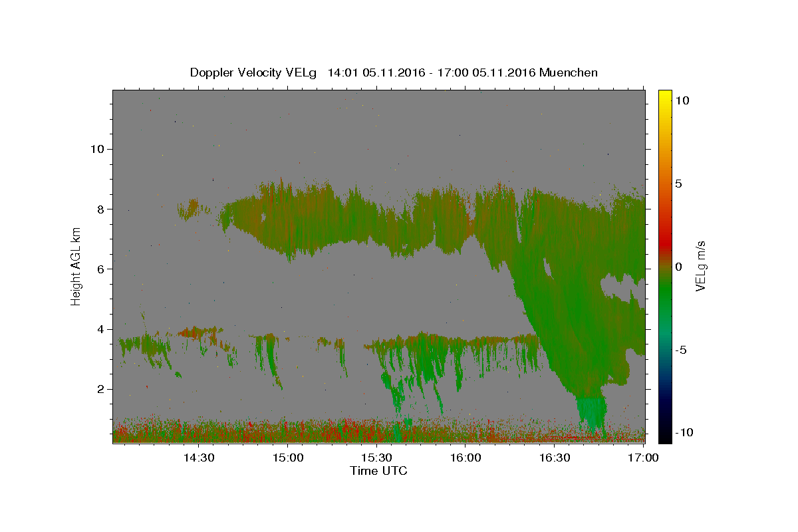Click the colorbar label VELg m/s
Screen dimensions: 798x532
(x=700, y=266)
